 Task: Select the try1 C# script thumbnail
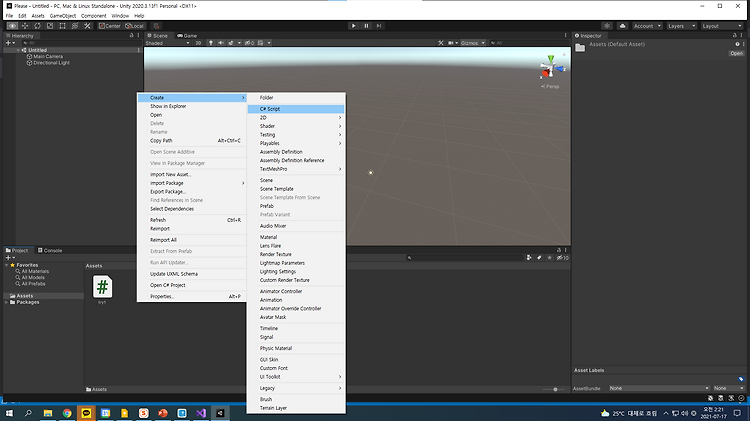(102, 287)
